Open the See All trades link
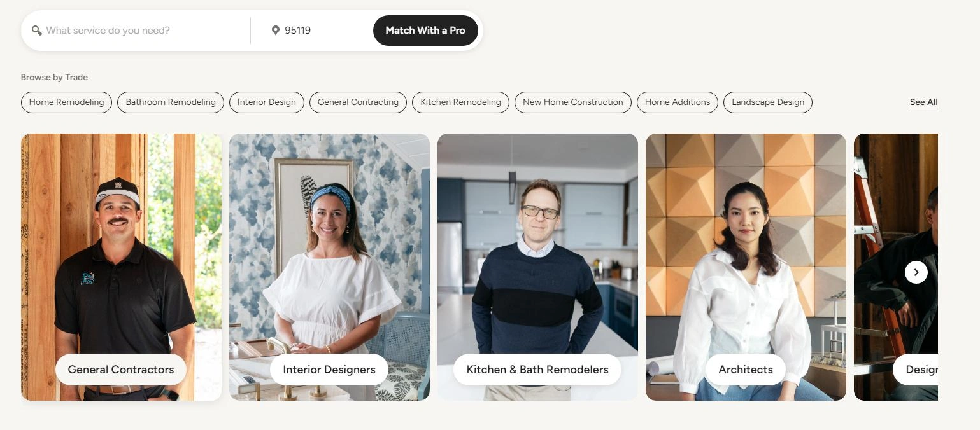The width and height of the screenshot is (980, 430). click(923, 102)
